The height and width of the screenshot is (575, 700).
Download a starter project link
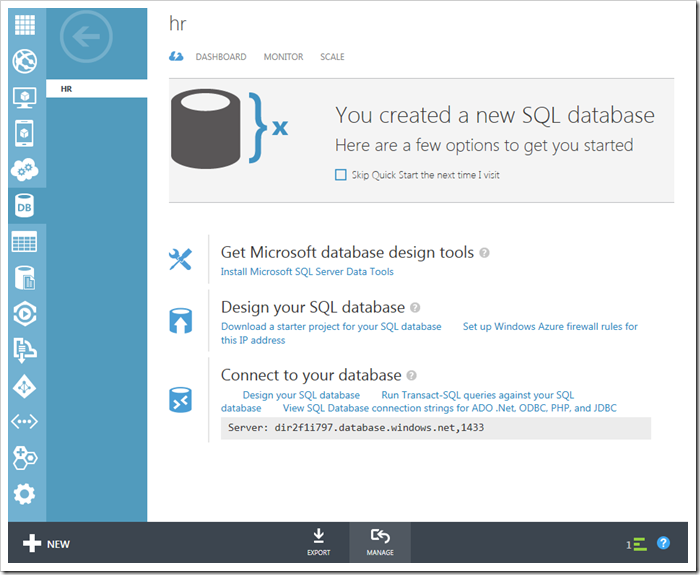pyautogui.click(x=331, y=326)
